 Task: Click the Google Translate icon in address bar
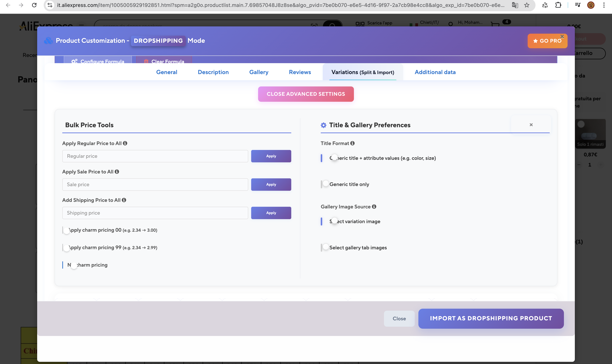pyautogui.click(x=515, y=5)
